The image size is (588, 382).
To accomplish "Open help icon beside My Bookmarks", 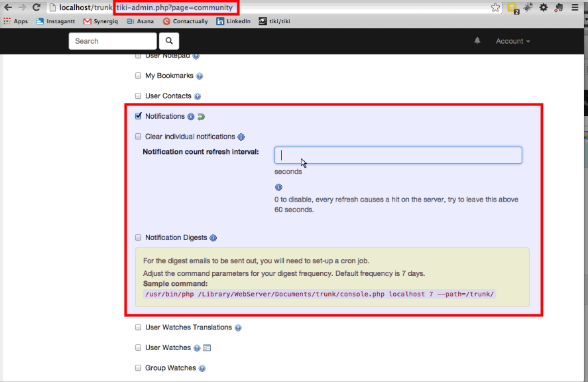I will [x=200, y=76].
